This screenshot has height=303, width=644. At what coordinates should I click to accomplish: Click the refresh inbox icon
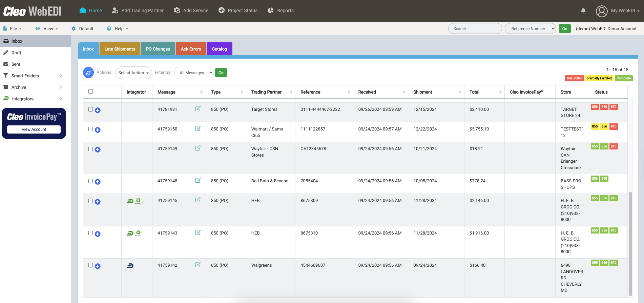(x=88, y=73)
